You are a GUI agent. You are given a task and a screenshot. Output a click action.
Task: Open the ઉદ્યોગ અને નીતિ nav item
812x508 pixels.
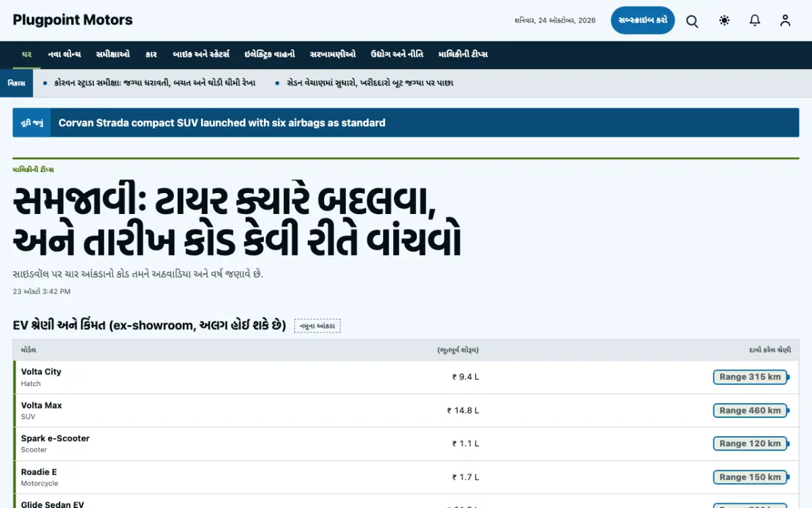click(x=397, y=54)
